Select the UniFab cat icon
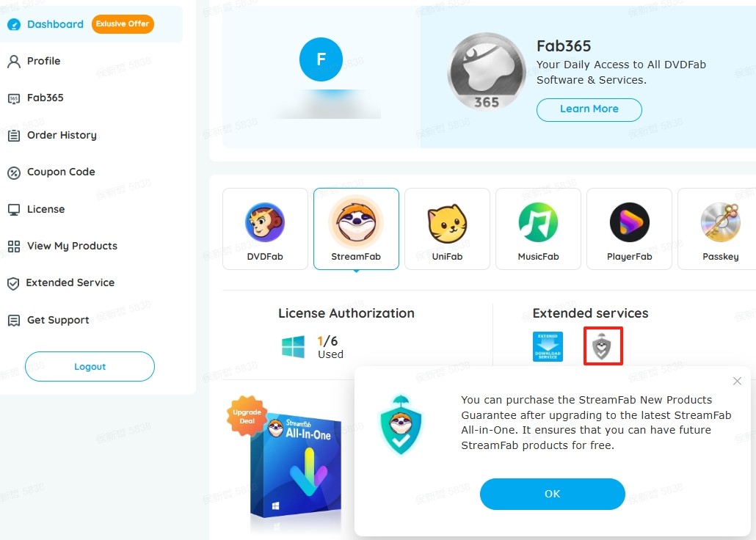Viewport: 756px width, 540px height. pyautogui.click(x=447, y=223)
